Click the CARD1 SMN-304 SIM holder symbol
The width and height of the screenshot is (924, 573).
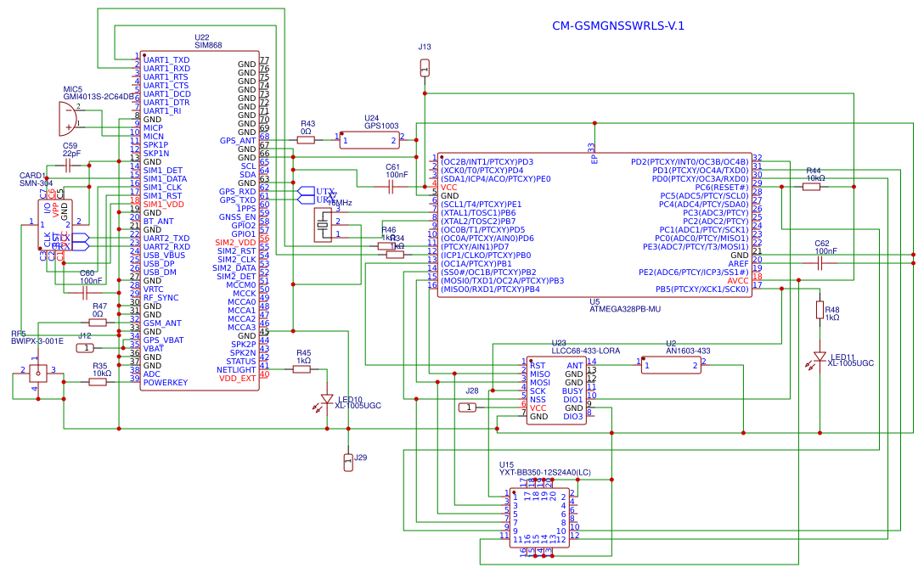coord(55,225)
